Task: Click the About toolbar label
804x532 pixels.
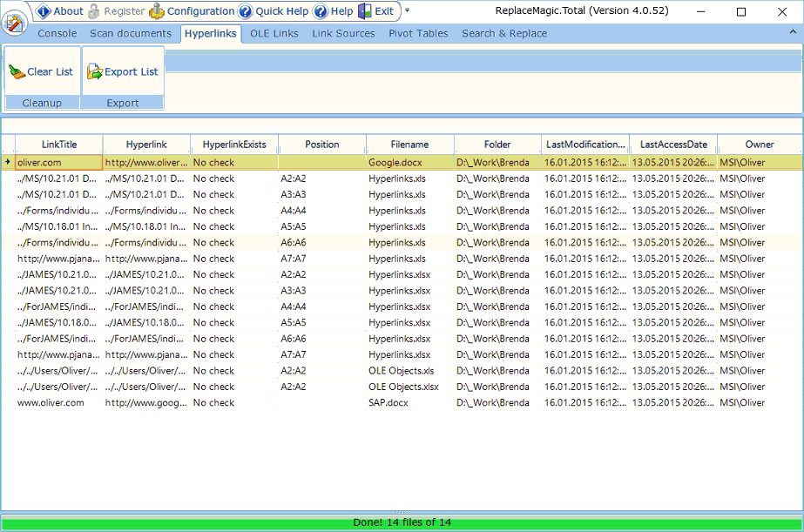Action: click(x=68, y=10)
